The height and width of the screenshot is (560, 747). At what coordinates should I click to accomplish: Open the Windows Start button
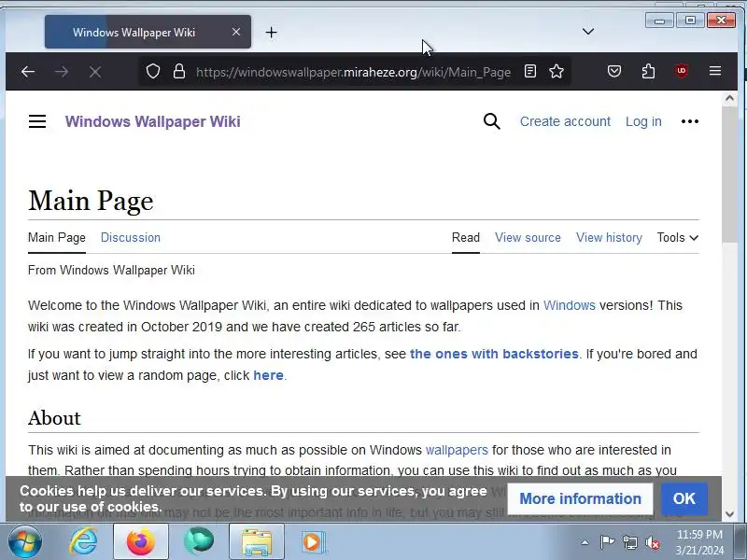pos(25,542)
